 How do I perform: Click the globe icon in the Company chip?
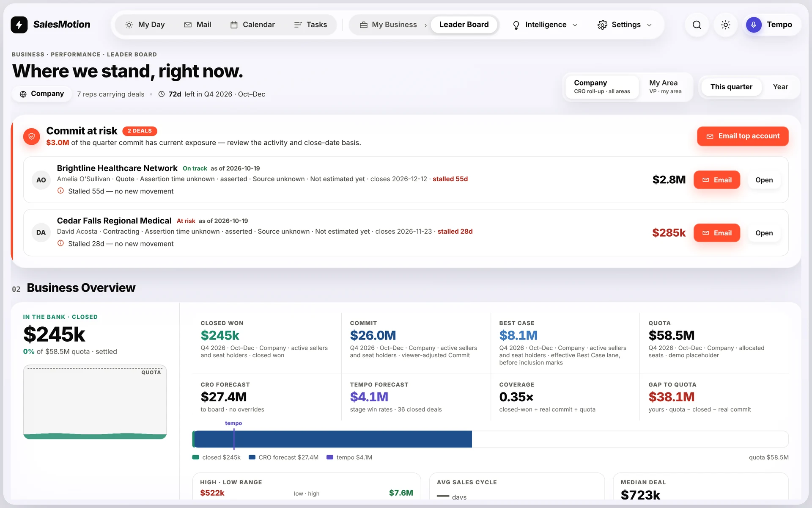coord(23,94)
